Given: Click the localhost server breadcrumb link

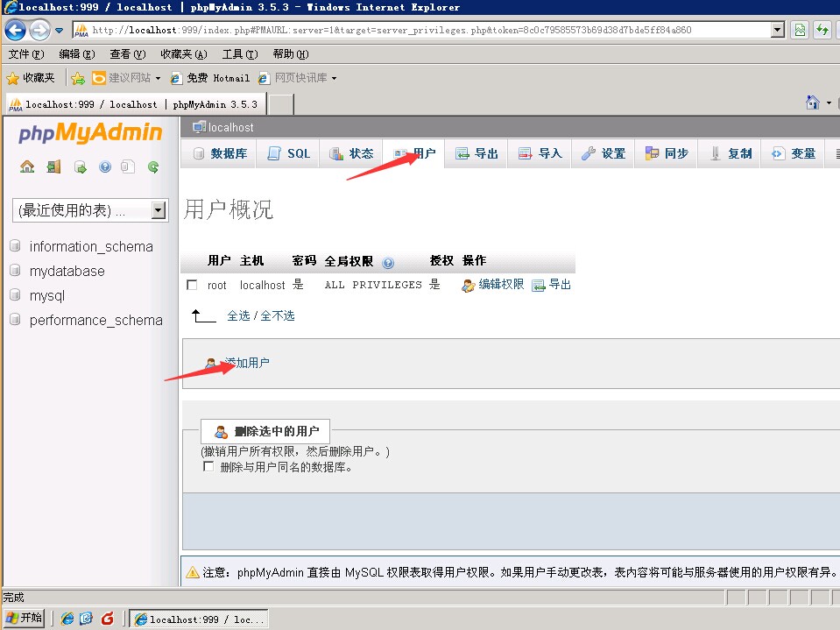Looking at the screenshot, I should (230, 128).
